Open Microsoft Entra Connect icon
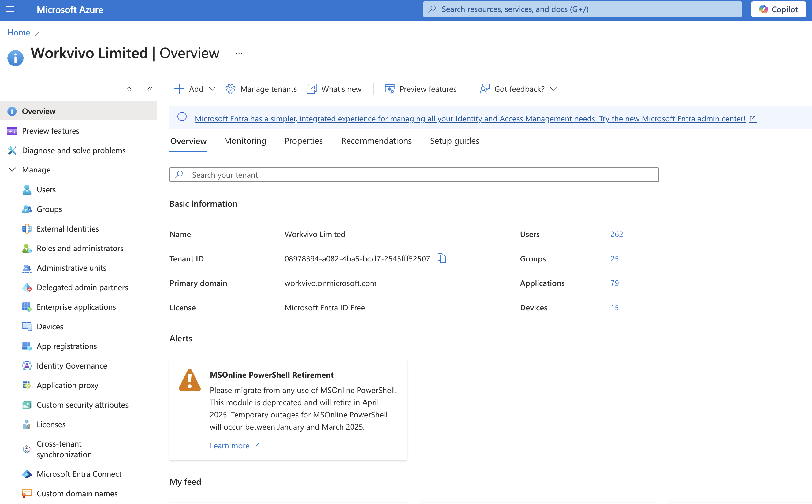The height and width of the screenshot is (504, 812). click(27, 474)
